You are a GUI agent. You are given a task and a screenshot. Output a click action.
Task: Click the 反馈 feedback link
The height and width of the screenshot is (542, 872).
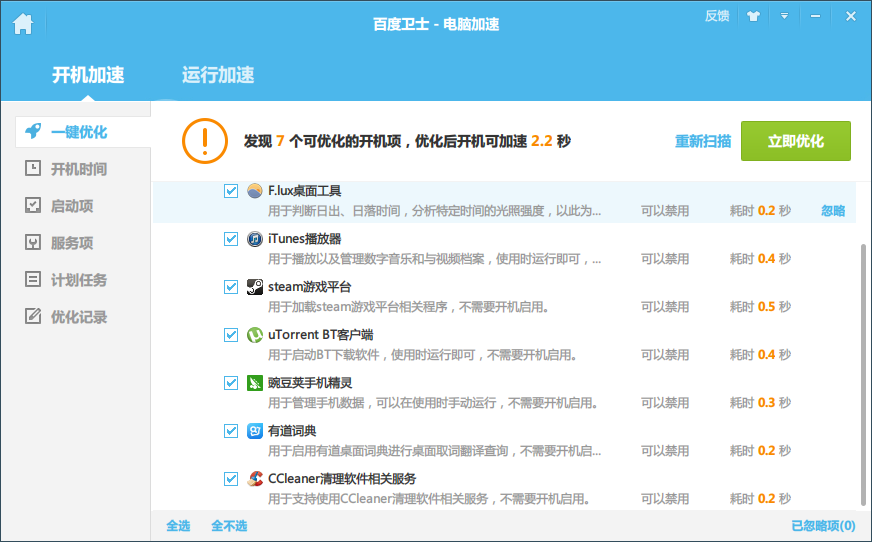coord(717,16)
